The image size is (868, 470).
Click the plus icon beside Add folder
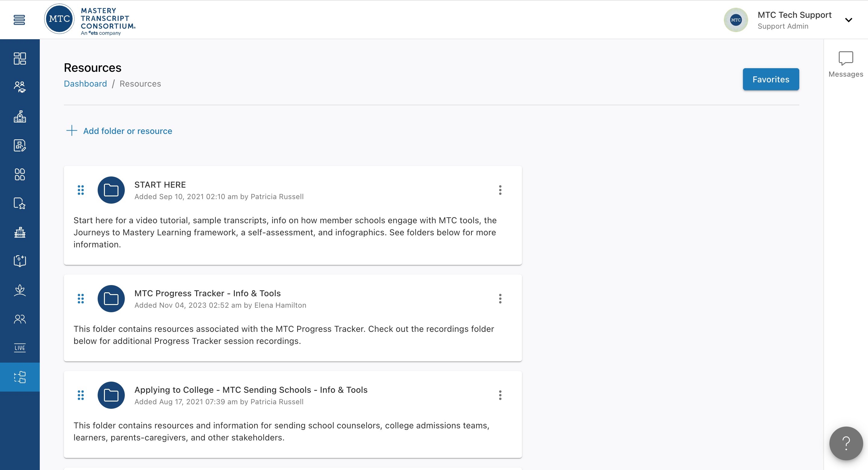pyautogui.click(x=71, y=131)
